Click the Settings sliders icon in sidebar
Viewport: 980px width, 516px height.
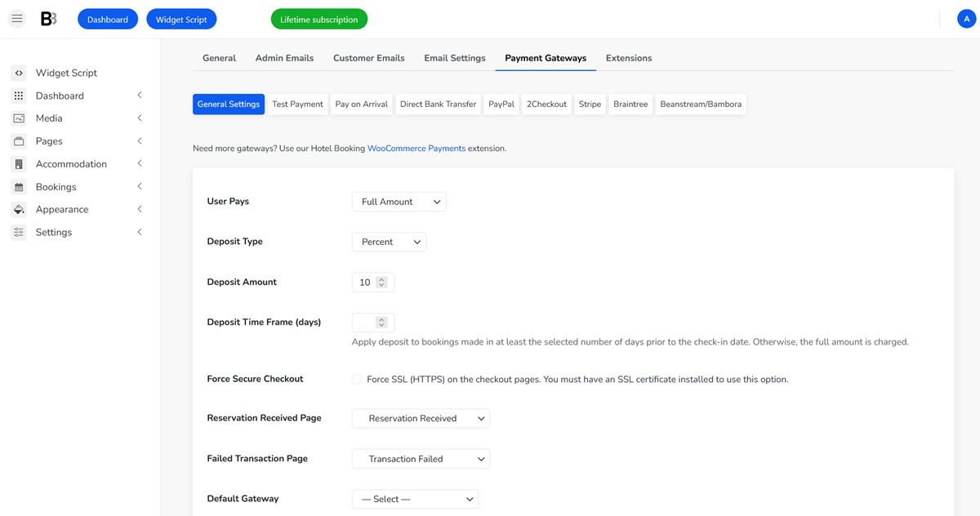point(19,233)
